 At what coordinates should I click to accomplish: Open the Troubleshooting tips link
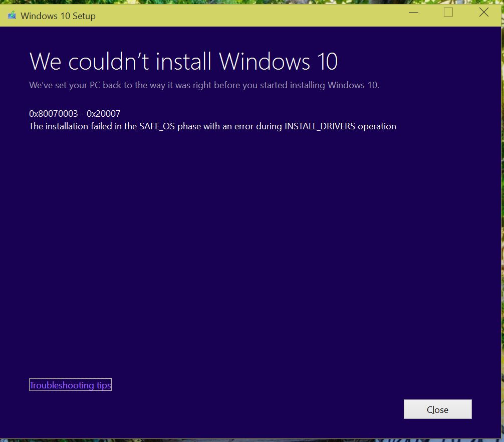tap(71, 385)
